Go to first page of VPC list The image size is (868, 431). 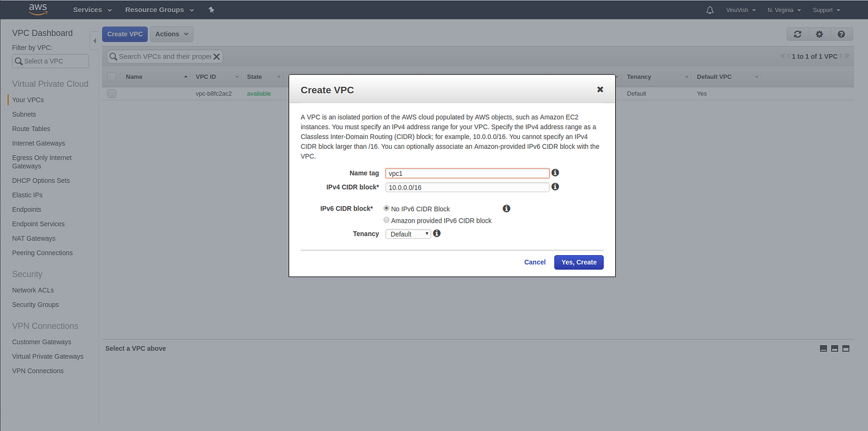[783, 56]
